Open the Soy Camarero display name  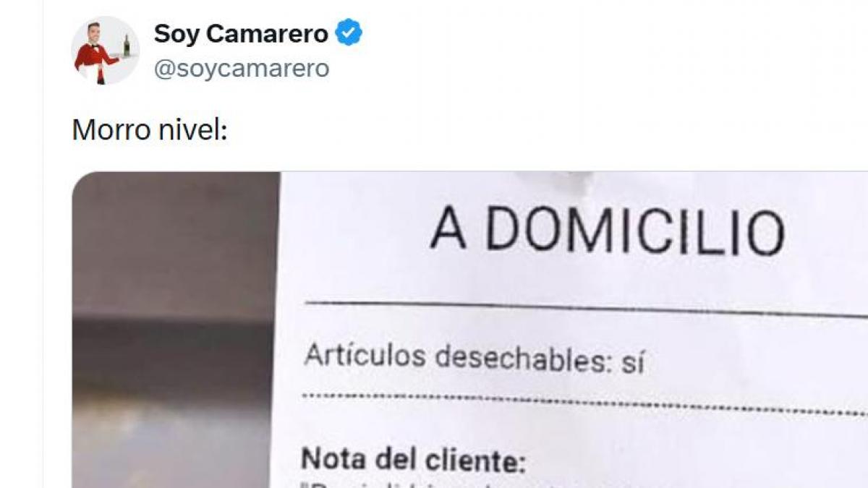[241, 33]
